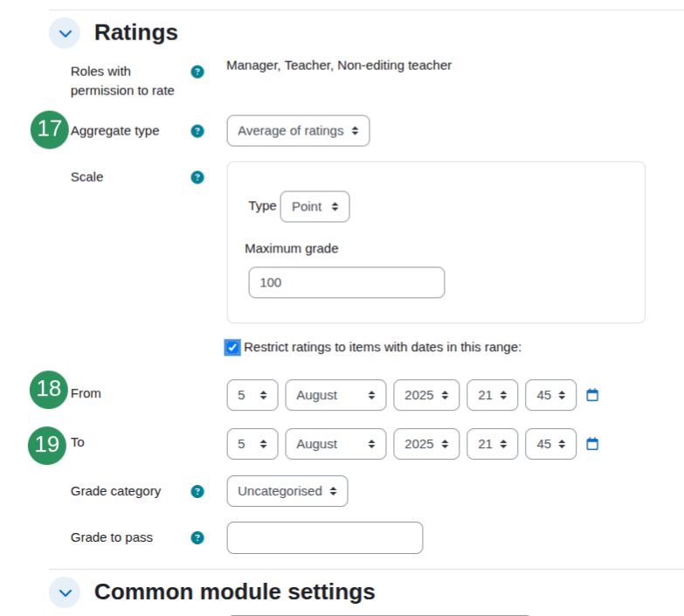Open the calendar picker for From date

tap(592, 395)
